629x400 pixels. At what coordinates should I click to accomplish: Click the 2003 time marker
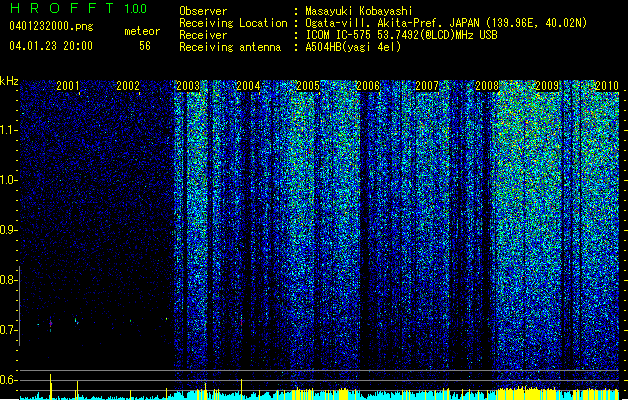tap(188, 86)
